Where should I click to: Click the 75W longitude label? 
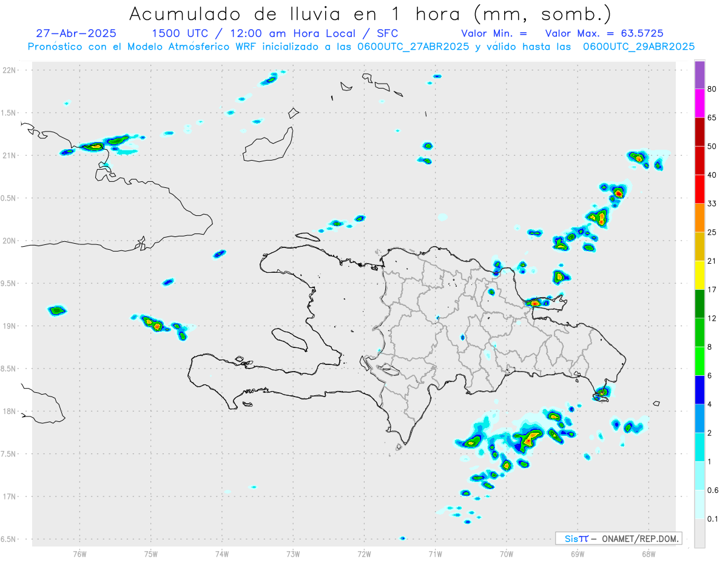click(150, 554)
